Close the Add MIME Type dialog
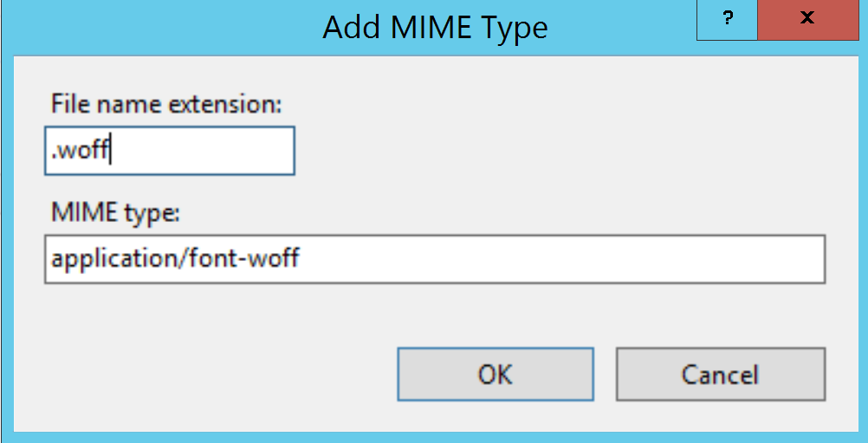868x443 pixels. click(807, 19)
